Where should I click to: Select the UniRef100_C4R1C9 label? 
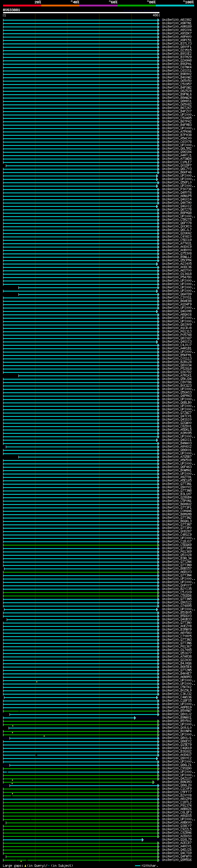pos(176,535)
